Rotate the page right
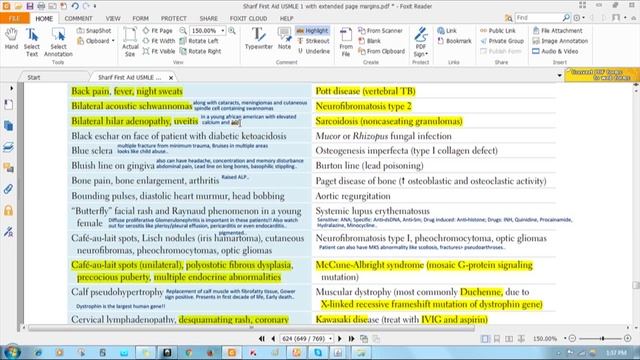The image size is (640, 360). tap(200, 51)
